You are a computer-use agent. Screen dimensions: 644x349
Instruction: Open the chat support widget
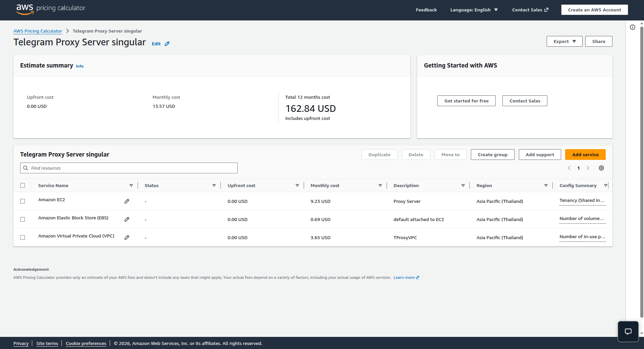pos(628,332)
